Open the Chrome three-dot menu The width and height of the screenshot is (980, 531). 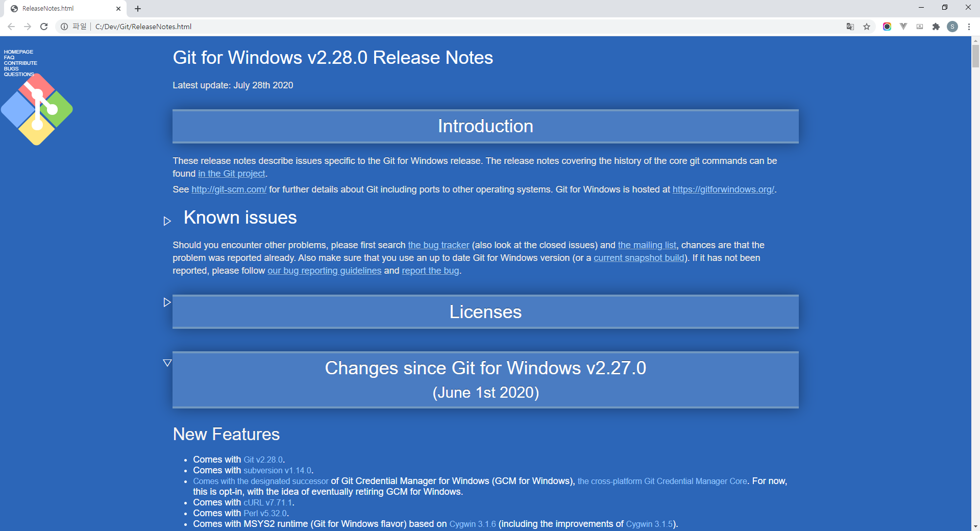pyautogui.click(x=969, y=27)
